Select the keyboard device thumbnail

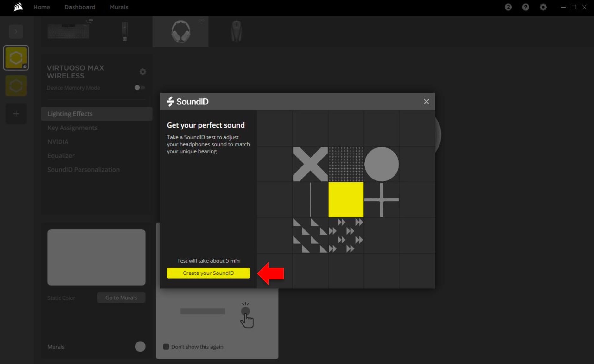69,31
